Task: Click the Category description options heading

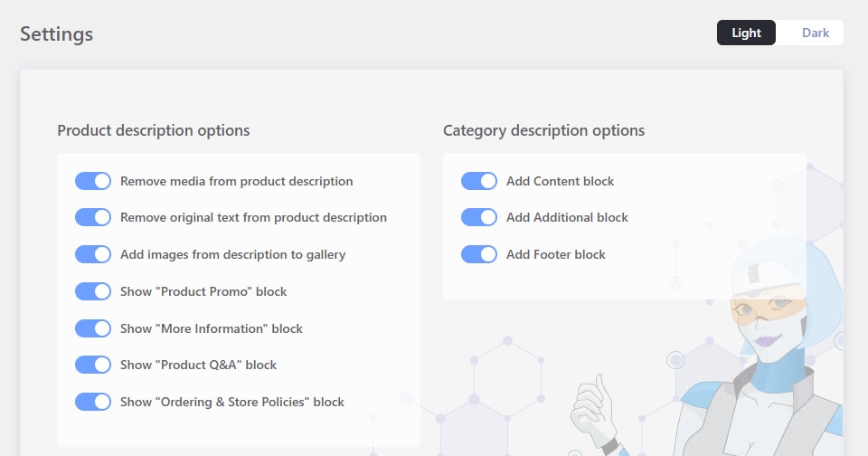Action: point(543,130)
